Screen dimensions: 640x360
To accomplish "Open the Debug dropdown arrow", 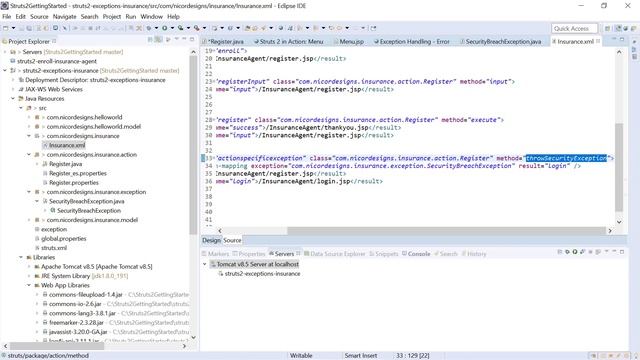I will 156,28.
